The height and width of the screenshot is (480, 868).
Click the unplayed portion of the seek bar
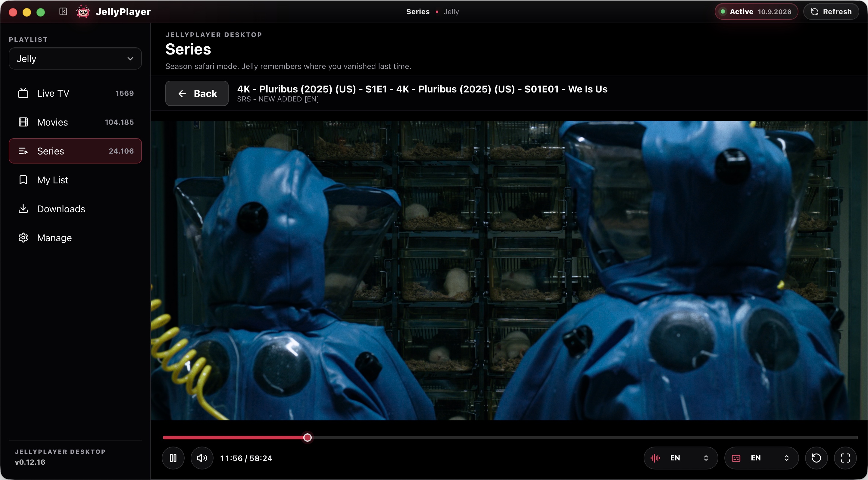[585, 438]
